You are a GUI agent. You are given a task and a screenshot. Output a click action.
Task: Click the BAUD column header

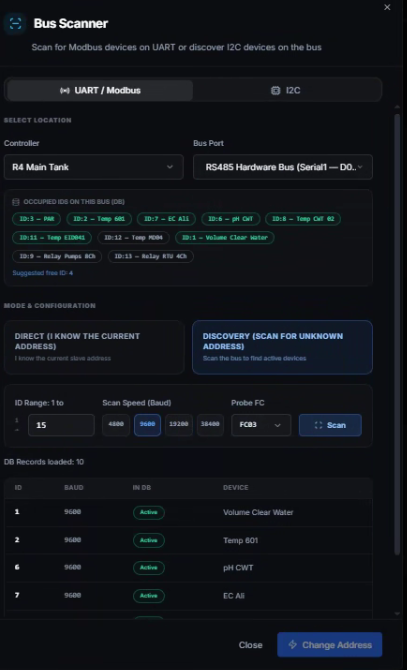(73, 488)
